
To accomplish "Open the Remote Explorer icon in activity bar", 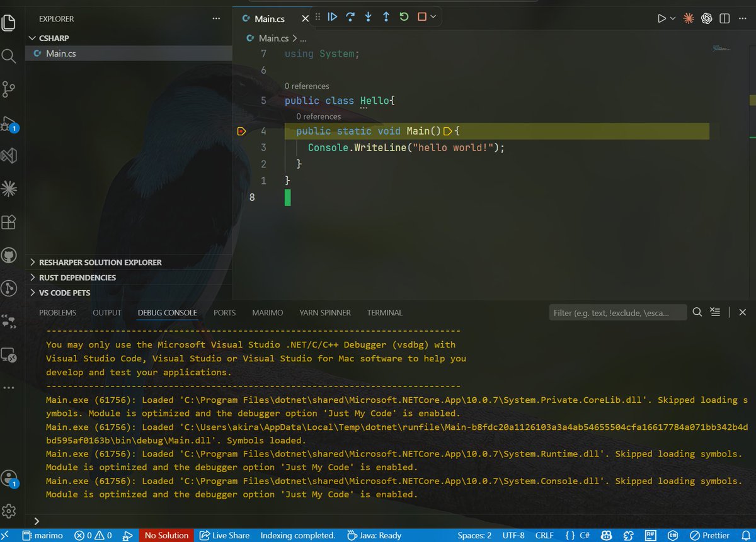I will point(8,354).
